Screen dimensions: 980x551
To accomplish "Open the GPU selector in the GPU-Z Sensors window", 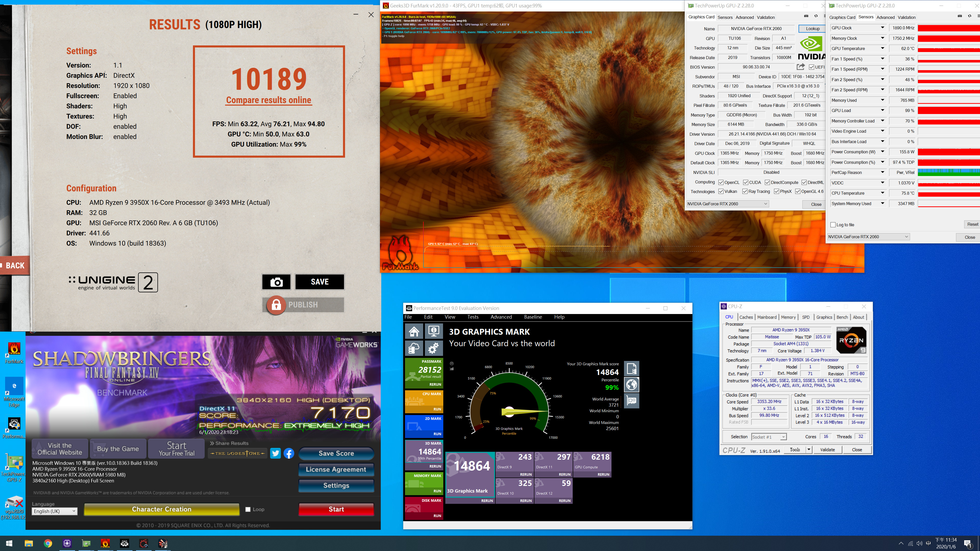I will [868, 236].
